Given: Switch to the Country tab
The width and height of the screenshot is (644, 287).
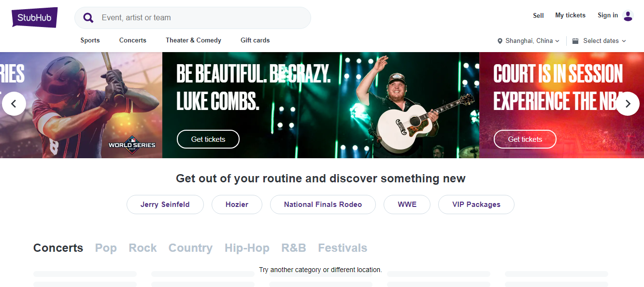Looking at the screenshot, I should pos(190,248).
